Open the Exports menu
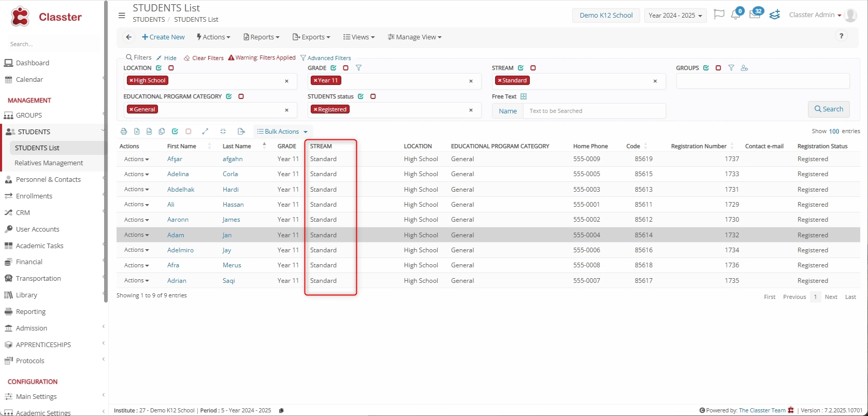The width and height of the screenshot is (868, 416). [x=311, y=37]
